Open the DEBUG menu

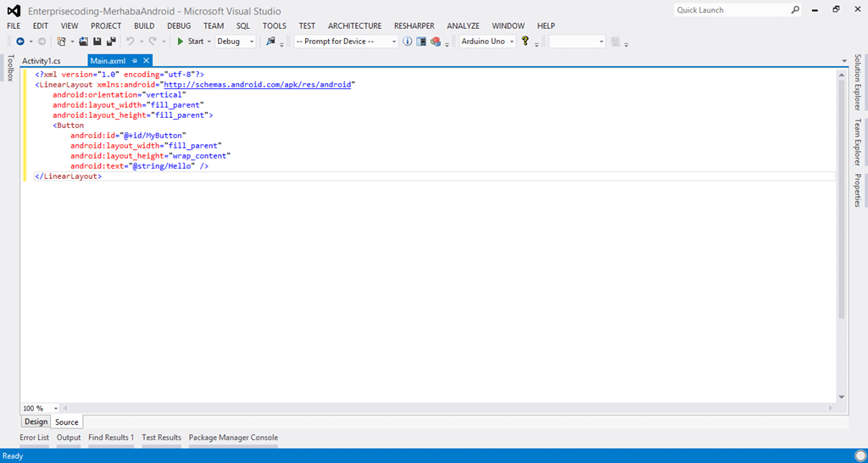179,26
